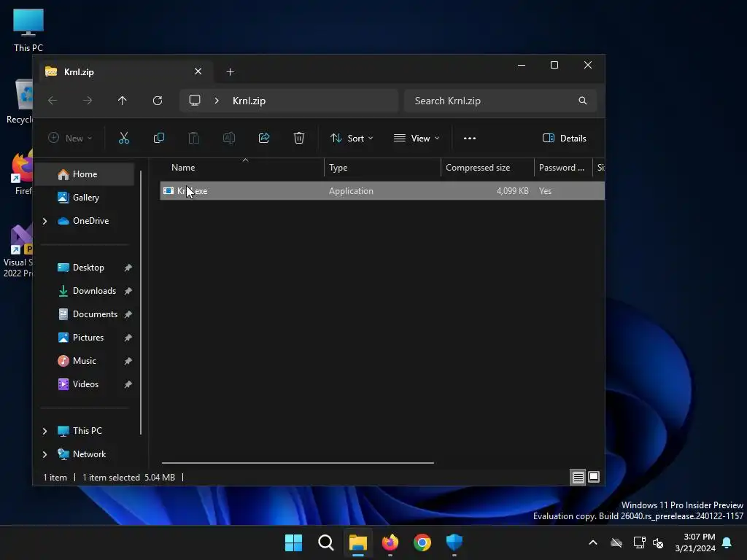Open the See more ellipsis menu
This screenshot has width=747, height=560.
point(470,138)
